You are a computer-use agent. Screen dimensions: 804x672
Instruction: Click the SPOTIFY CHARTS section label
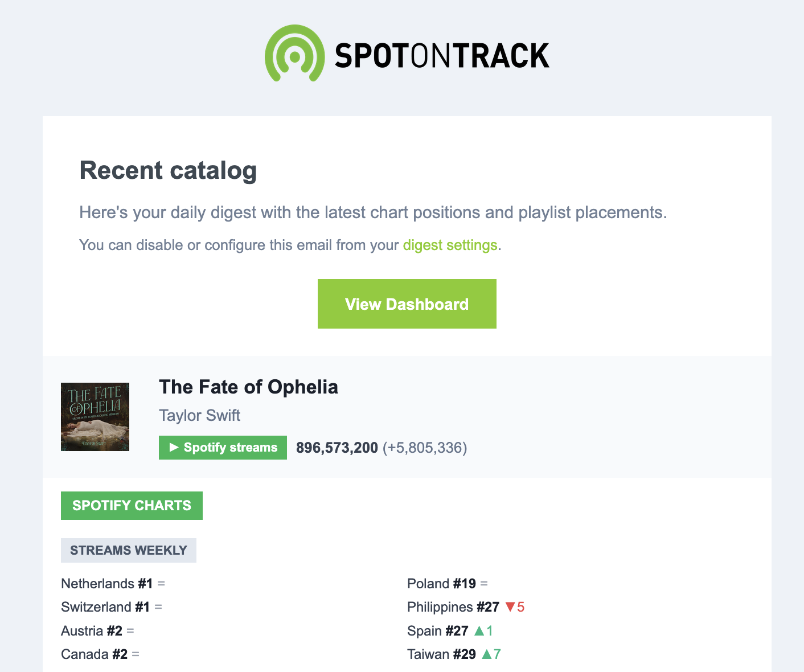point(132,506)
